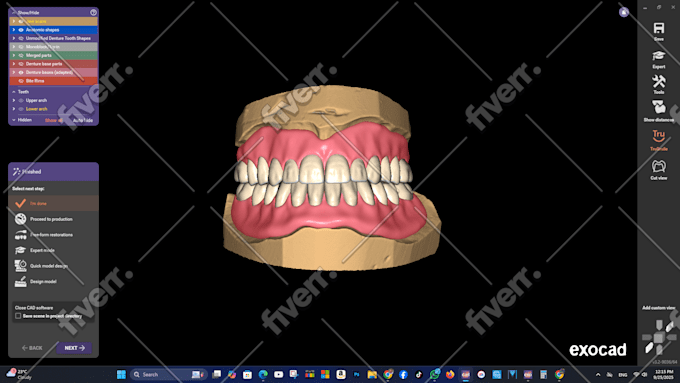Image resolution: width=680 pixels, height=383 pixels.
Task: Open Expert mode from right toolbar
Action: 658,56
